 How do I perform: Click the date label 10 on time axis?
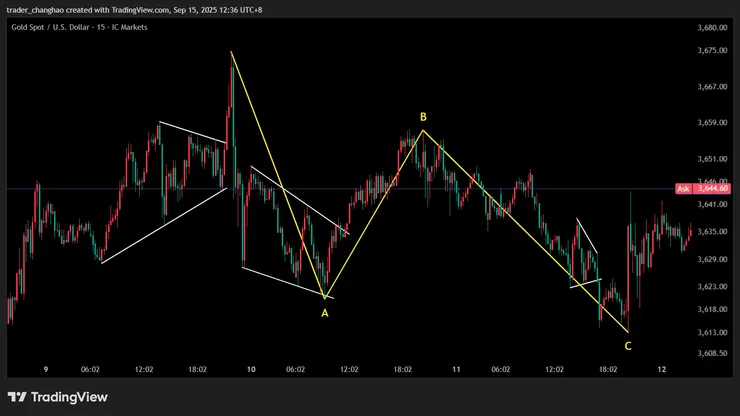click(251, 370)
